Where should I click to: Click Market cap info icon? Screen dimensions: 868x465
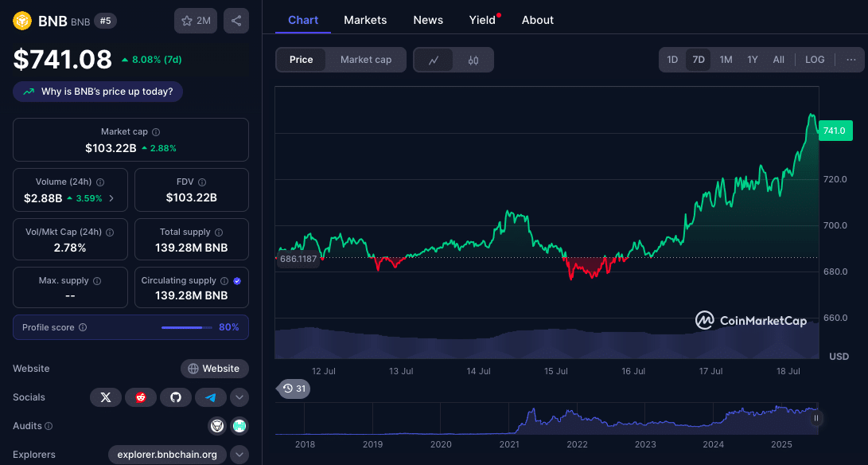pyautogui.click(x=156, y=132)
